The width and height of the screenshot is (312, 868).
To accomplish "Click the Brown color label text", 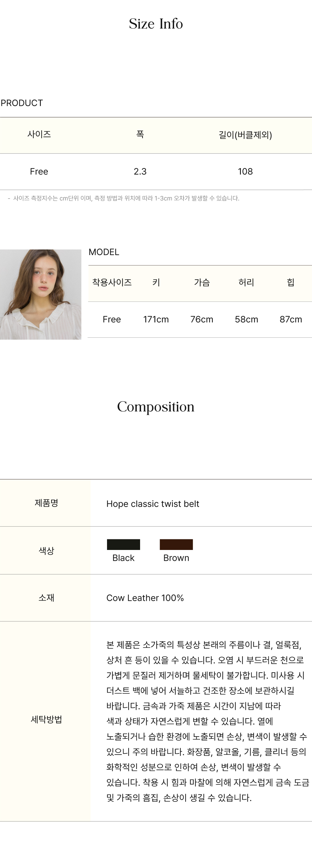I will pos(176,558).
